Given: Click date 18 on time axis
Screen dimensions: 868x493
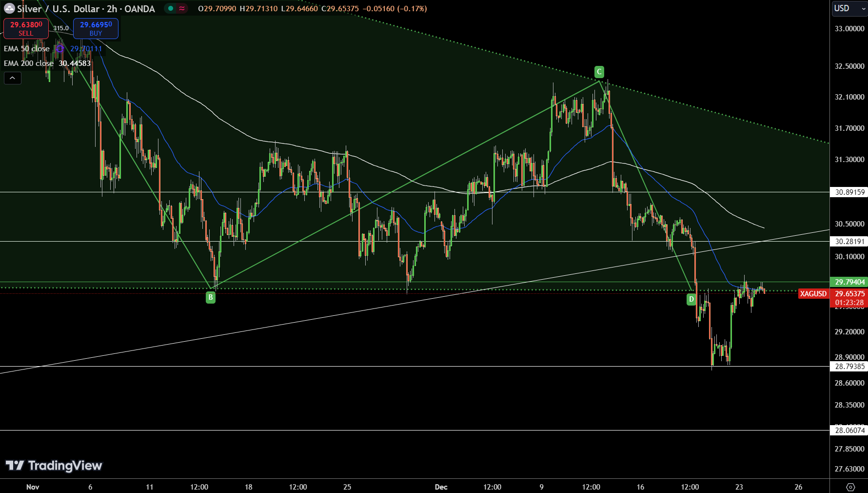Looking at the screenshot, I should (x=249, y=487).
